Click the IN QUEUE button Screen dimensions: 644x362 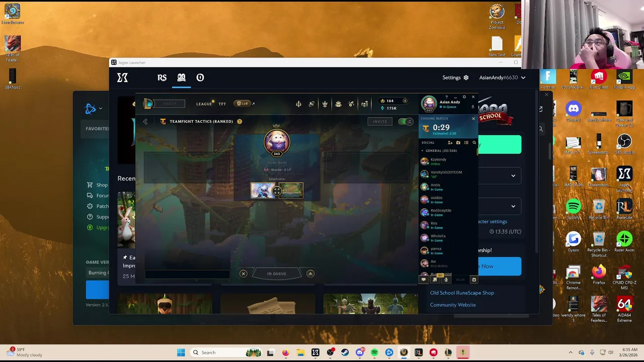click(277, 274)
